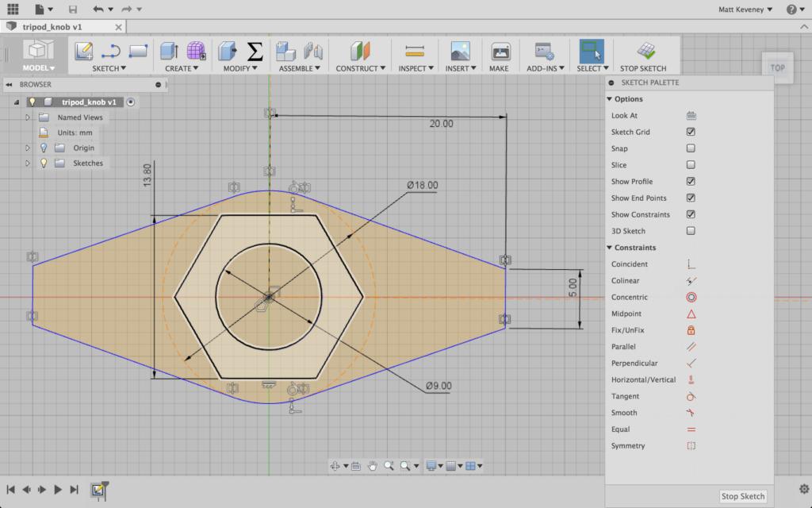The image size is (812, 508).
Task: Choose the Tangent constraint icon
Action: tap(691, 396)
